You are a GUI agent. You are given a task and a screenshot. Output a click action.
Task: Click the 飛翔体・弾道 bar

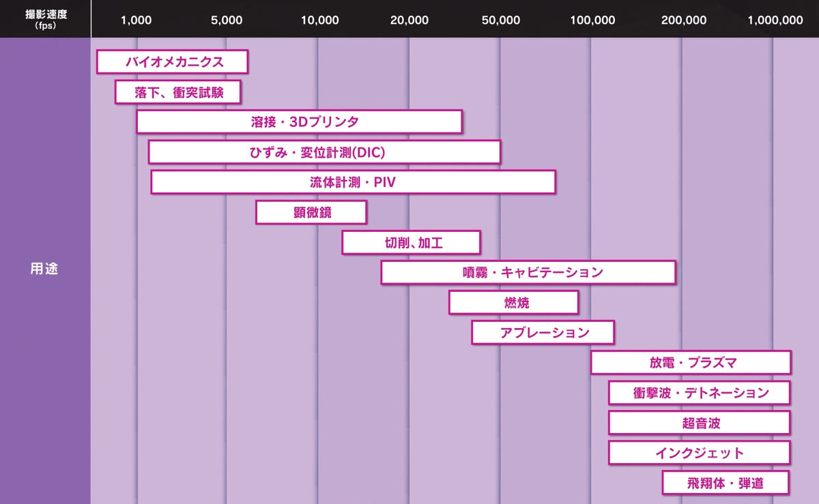[726, 483]
